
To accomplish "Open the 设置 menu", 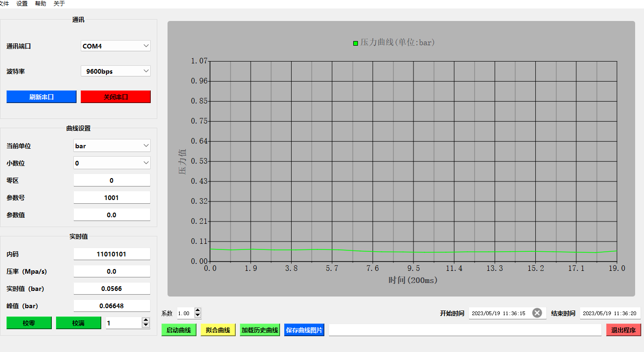I will [x=22, y=3].
